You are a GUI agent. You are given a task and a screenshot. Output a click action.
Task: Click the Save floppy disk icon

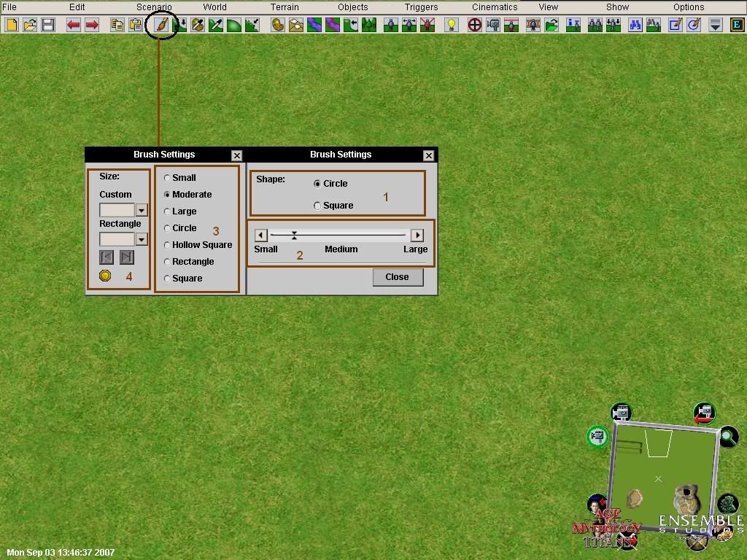click(47, 25)
